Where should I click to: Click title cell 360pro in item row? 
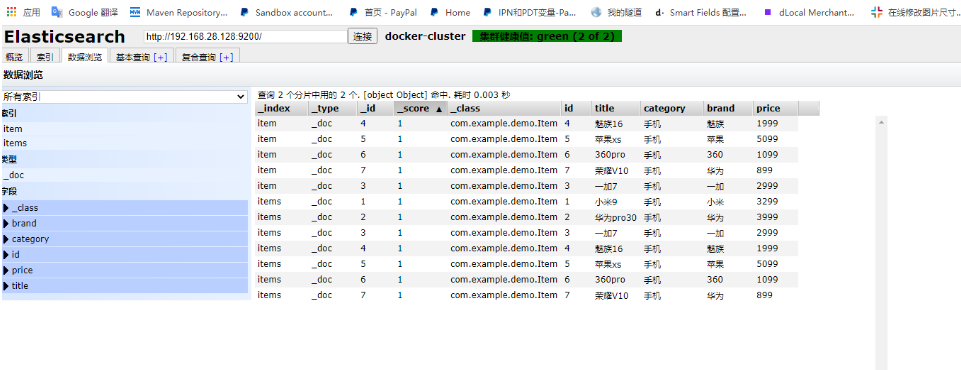pyautogui.click(x=610, y=154)
